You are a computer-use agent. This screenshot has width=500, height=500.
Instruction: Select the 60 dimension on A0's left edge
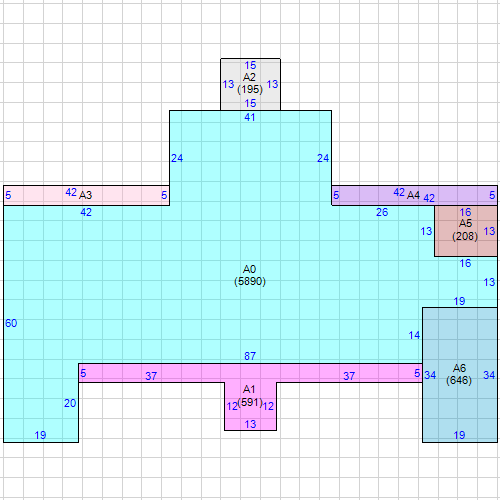(x=11, y=323)
